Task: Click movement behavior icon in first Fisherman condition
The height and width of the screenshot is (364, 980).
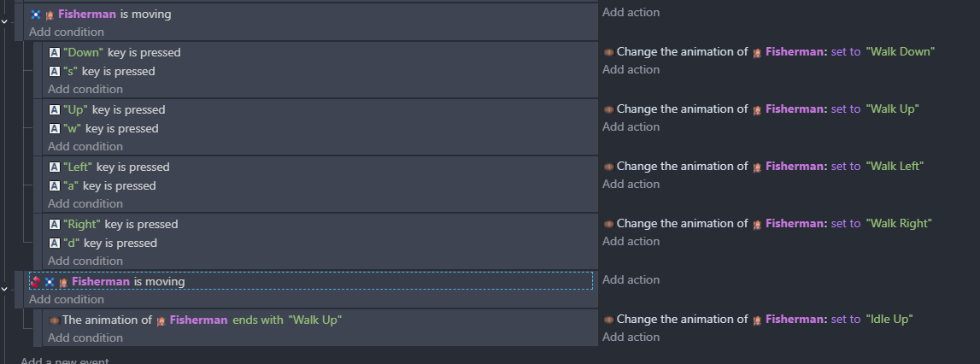Action: tap(35, 15)
